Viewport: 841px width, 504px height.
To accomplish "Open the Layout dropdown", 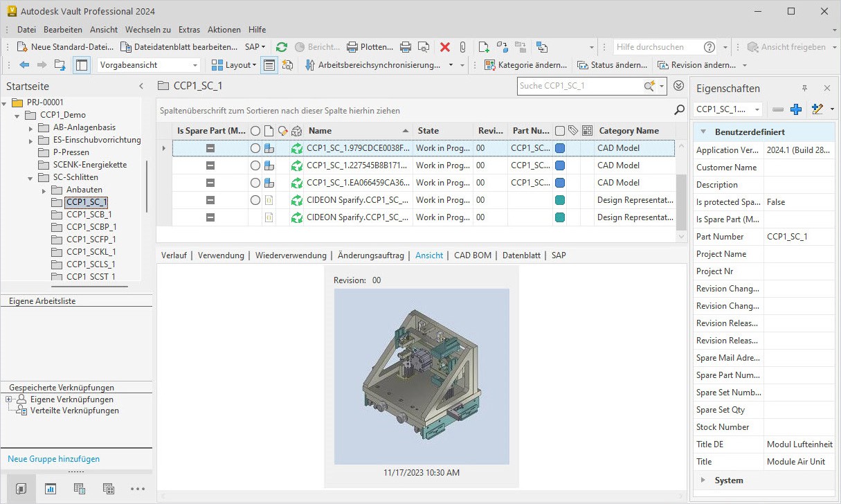I will pyautogui.click(x=233, y=65).
